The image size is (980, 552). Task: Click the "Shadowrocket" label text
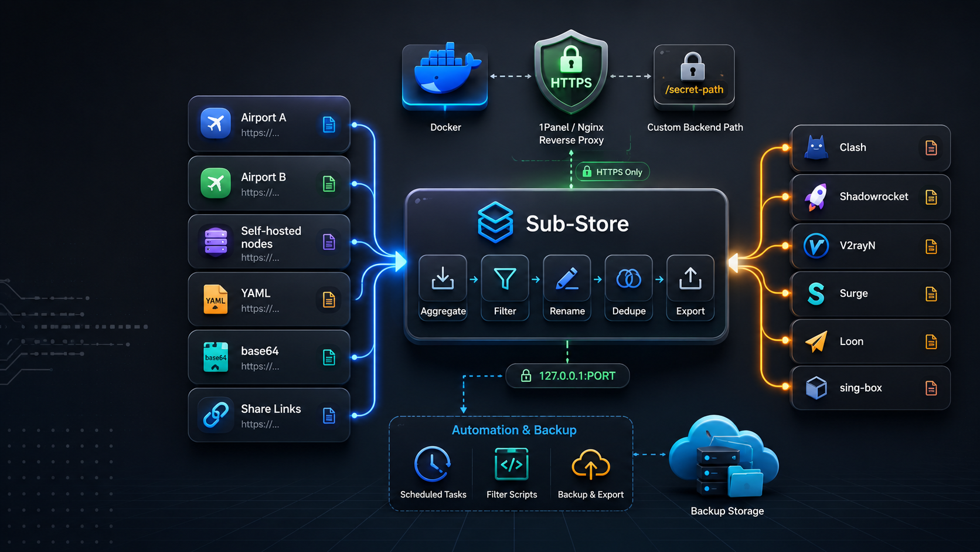(874, 197)
